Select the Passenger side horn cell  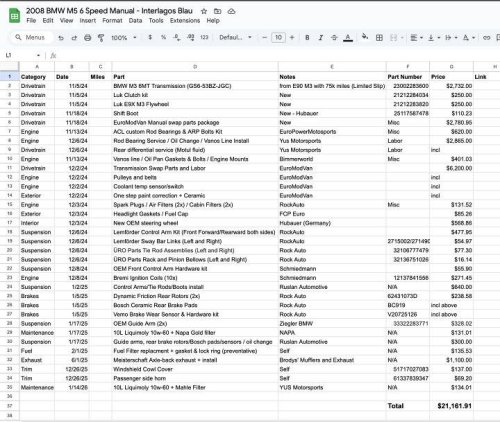point(195,378)
